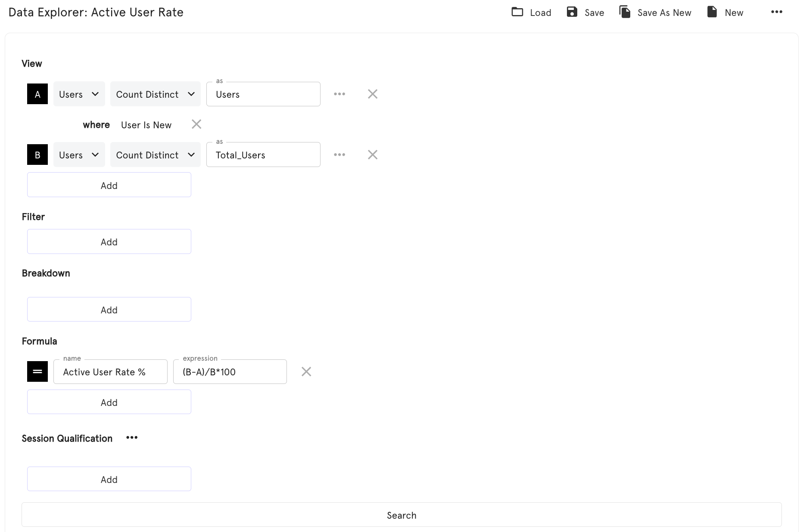This screenshot has height=532, width=803.
Task: Remove the User Is New condition
Action: pos(196,124)
